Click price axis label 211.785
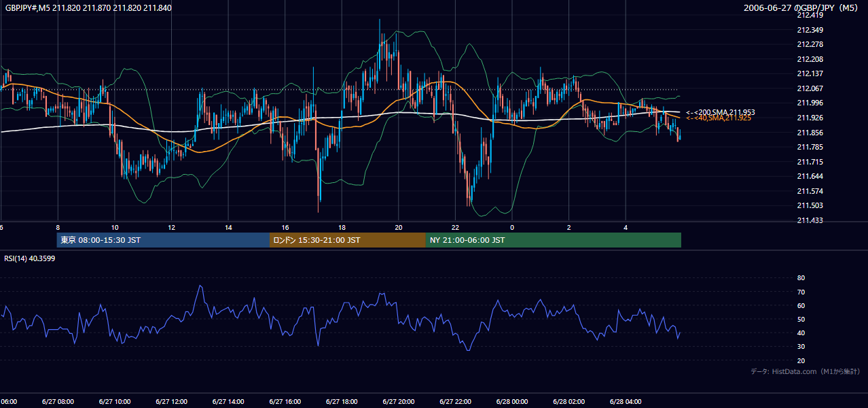 tap(810, 147)
